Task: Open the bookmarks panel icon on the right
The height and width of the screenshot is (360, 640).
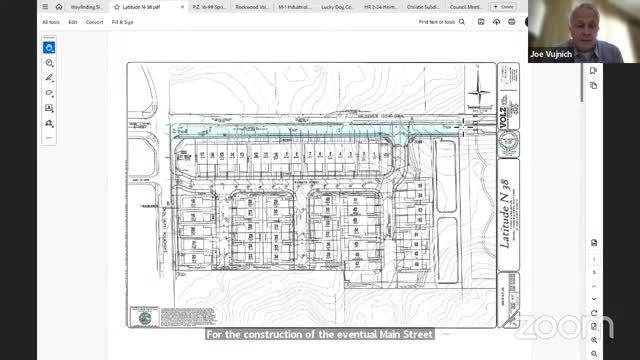Action: coord(593,71)
